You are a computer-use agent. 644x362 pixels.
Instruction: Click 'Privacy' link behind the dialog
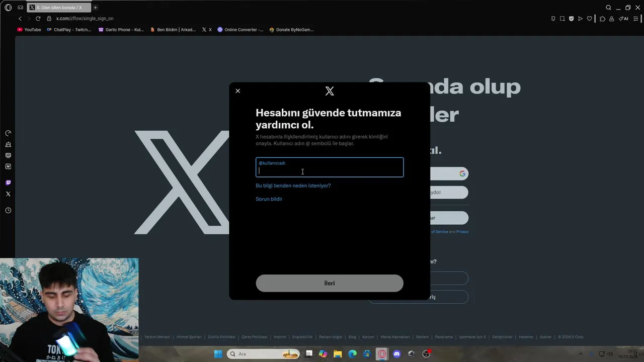(462, 232)
